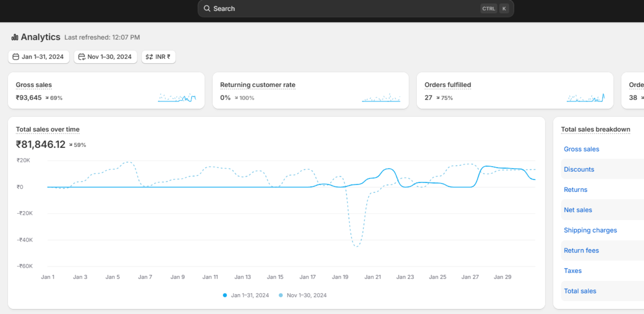
Task: Click the Gross sales sparkline chart
Action: click(177, 98)
